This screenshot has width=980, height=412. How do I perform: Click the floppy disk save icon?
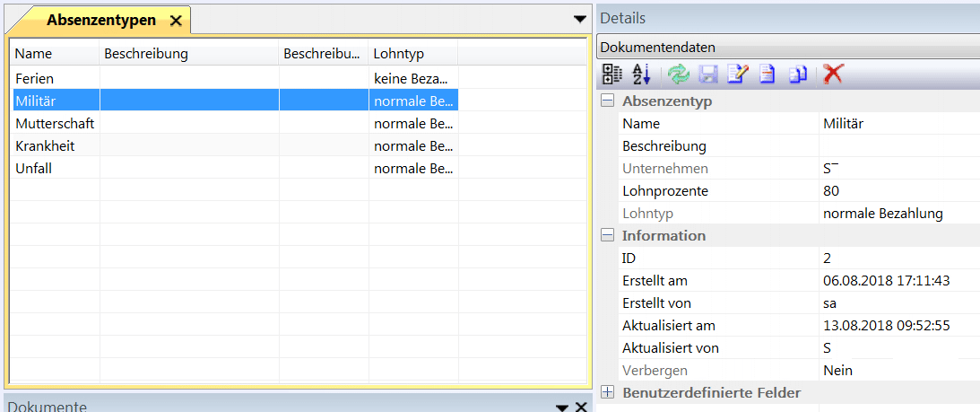(707, 75)
